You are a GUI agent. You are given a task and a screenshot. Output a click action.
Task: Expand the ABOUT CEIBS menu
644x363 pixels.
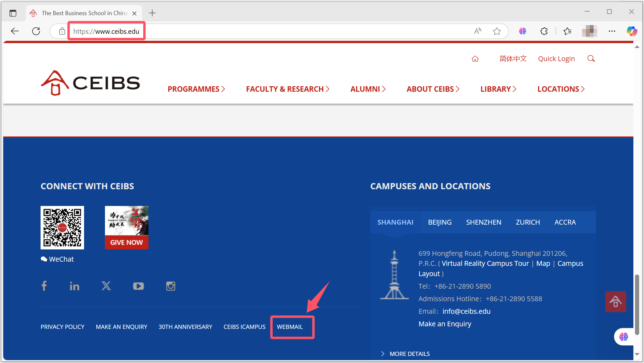click(433, 89)
